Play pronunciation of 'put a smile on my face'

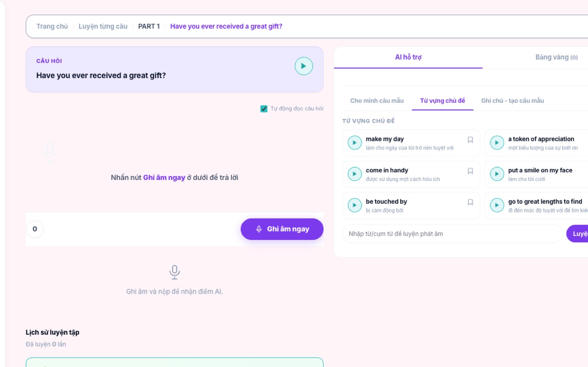(x=497, y=174)
